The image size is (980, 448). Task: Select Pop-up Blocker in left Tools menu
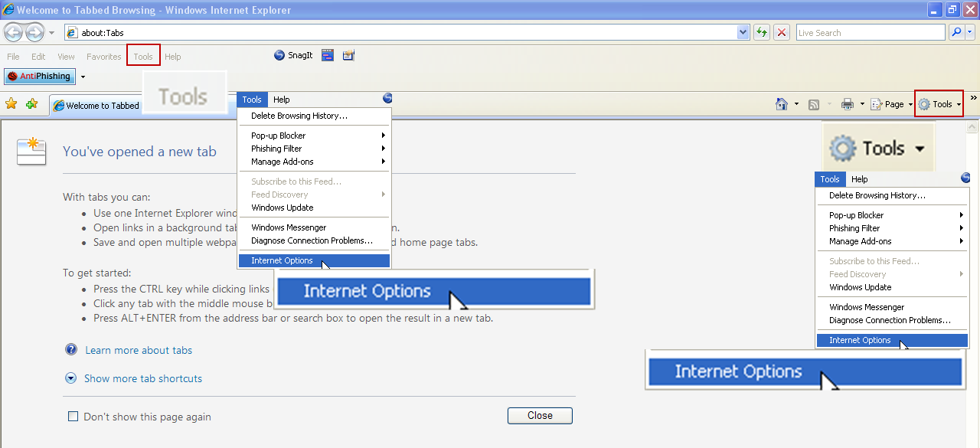314,136
